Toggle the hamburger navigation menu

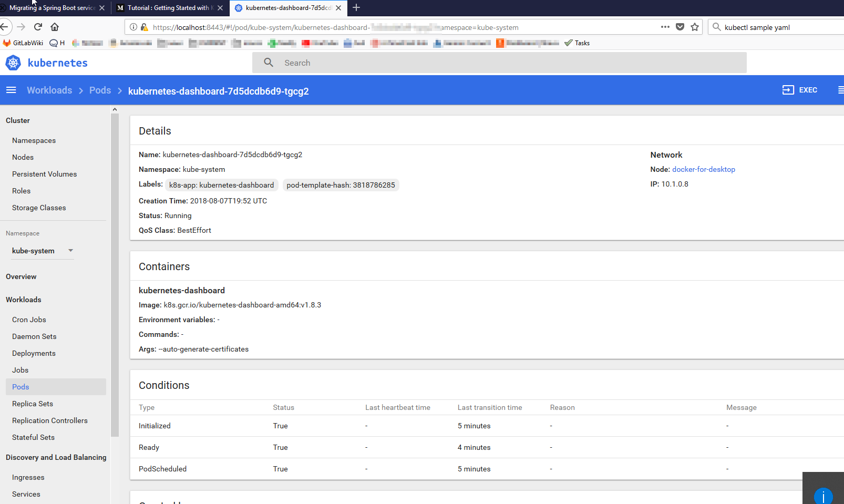[11, 90]
